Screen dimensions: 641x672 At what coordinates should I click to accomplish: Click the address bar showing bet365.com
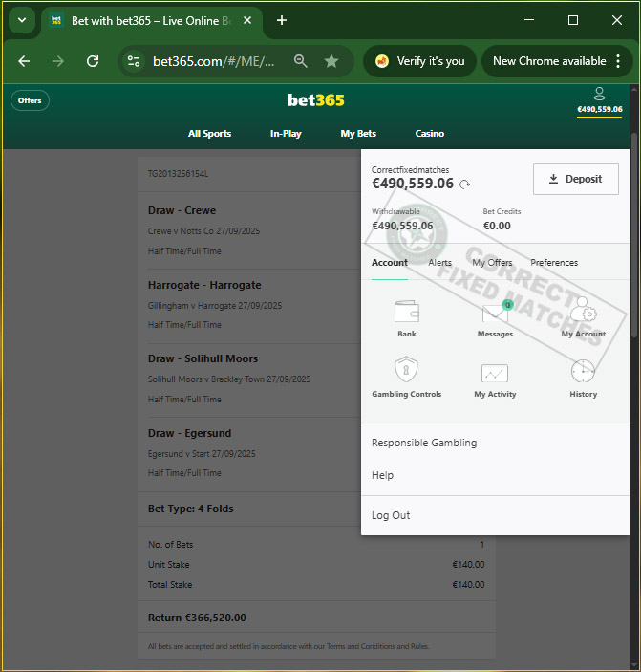pyautogui.click(x=214, y=61)
